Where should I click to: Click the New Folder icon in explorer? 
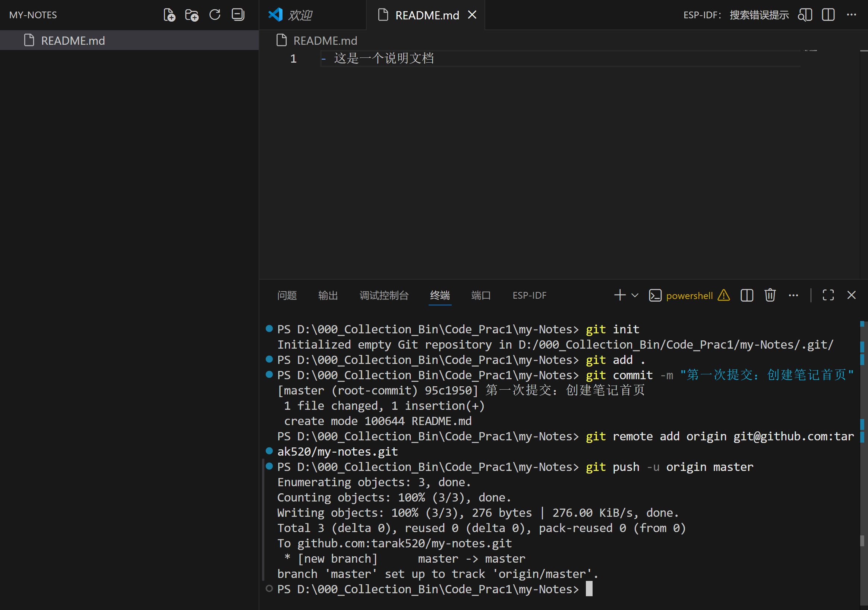coord(192,15)
